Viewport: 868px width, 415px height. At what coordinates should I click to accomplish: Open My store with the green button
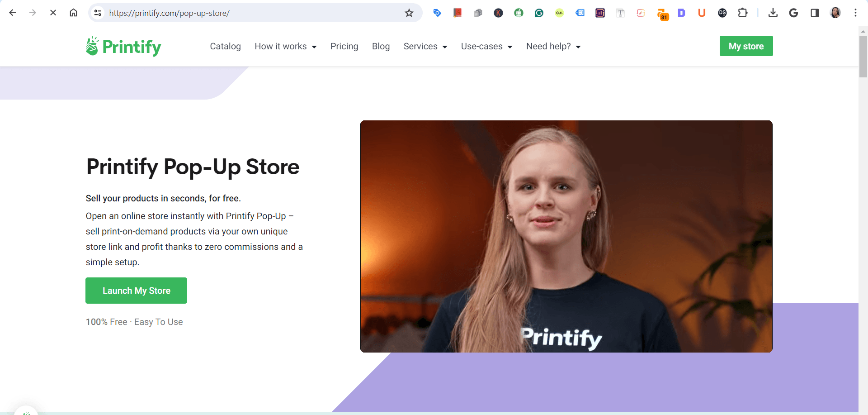[x=746, y=46]
